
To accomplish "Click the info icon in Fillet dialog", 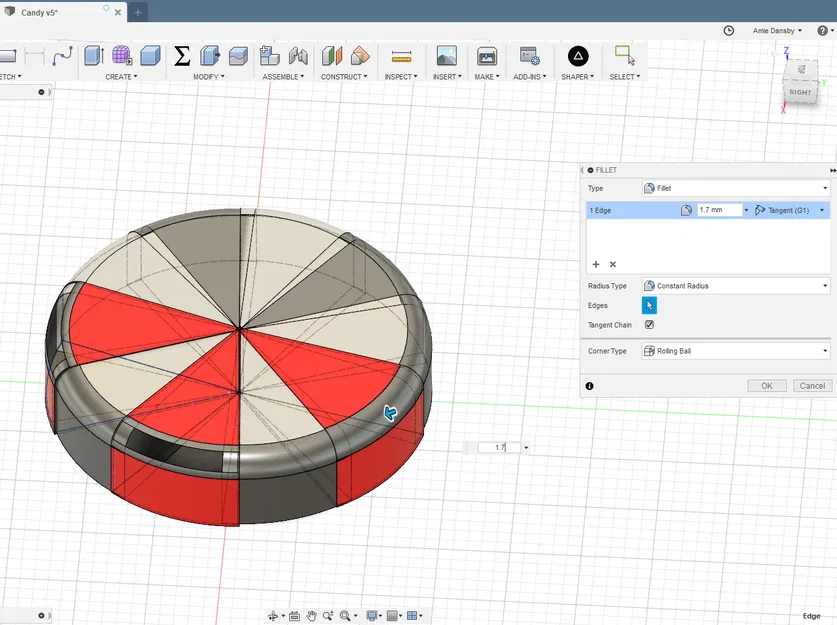I will 590,386.
